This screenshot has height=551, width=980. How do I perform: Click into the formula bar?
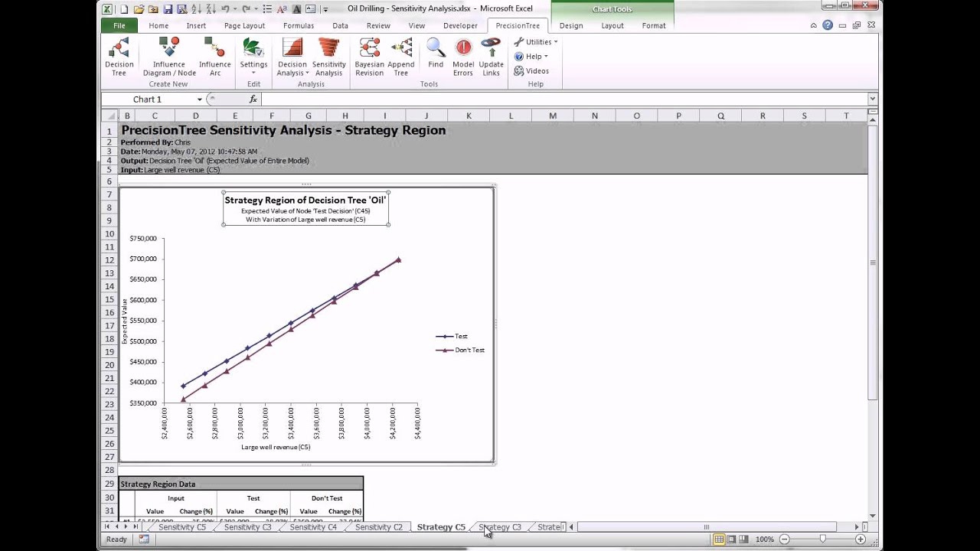pyautogui.click(x=564, y=99)
